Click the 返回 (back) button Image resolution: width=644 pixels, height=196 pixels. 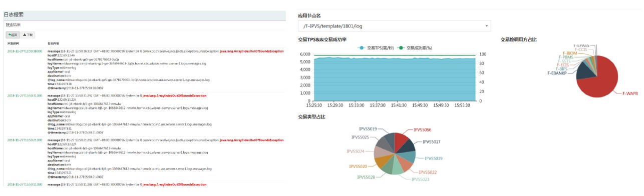pos(13,35)
